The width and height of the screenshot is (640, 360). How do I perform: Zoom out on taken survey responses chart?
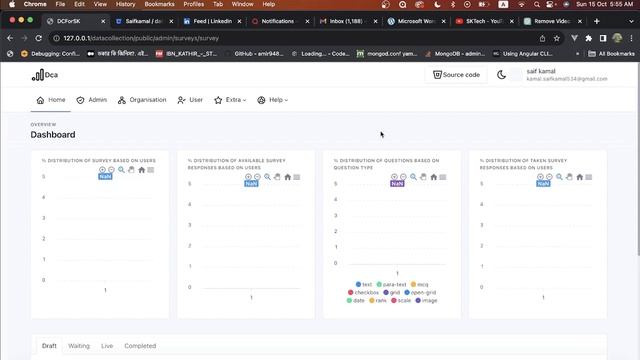(549, 177)
